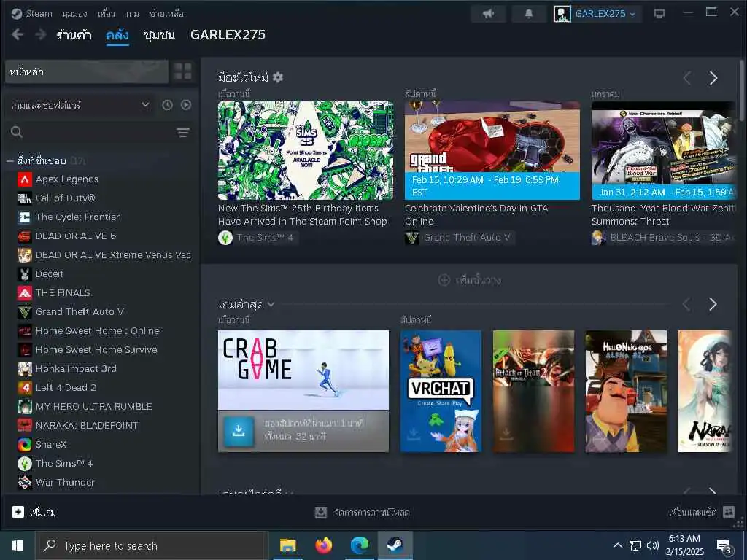Select the คลัง (Library) tab
Image resolution: width=747 pixels, height=560 pixels.
point(117,35)
